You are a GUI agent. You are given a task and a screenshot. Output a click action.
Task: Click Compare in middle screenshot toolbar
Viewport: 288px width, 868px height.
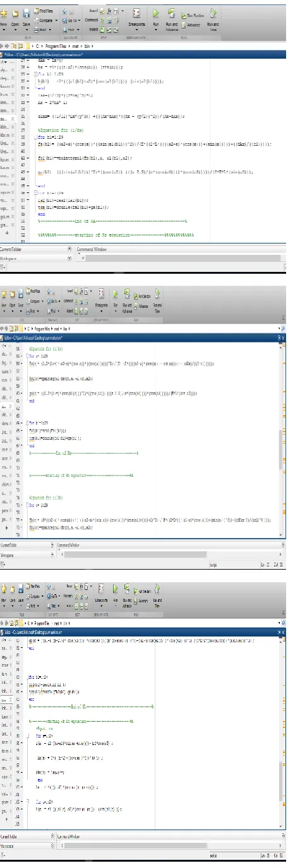click(x=35, y=301)
